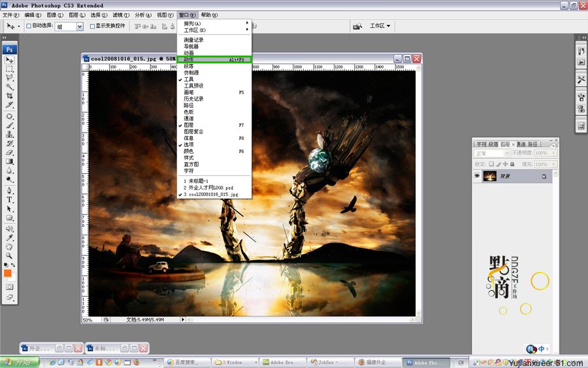Click the Windows 开始 button
This screenshot has width=588, height=368.
(20, 362)
